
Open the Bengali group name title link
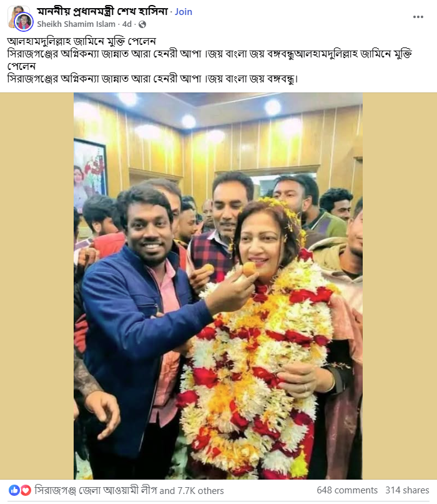(x=102, y=12)
